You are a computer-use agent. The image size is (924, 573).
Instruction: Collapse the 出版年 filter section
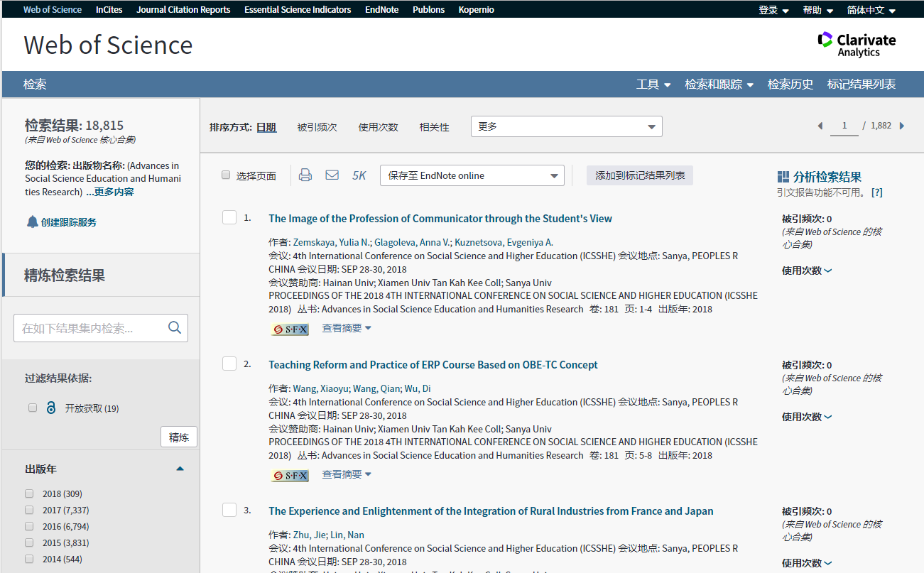click(180, 469)
